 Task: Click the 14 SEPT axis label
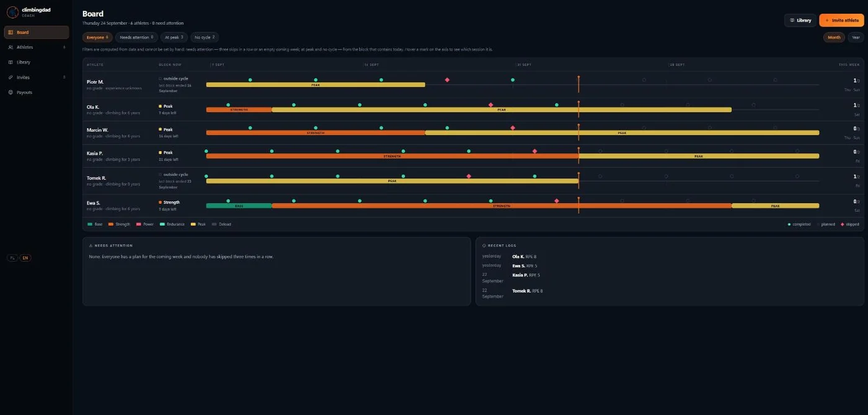point(371,64)
